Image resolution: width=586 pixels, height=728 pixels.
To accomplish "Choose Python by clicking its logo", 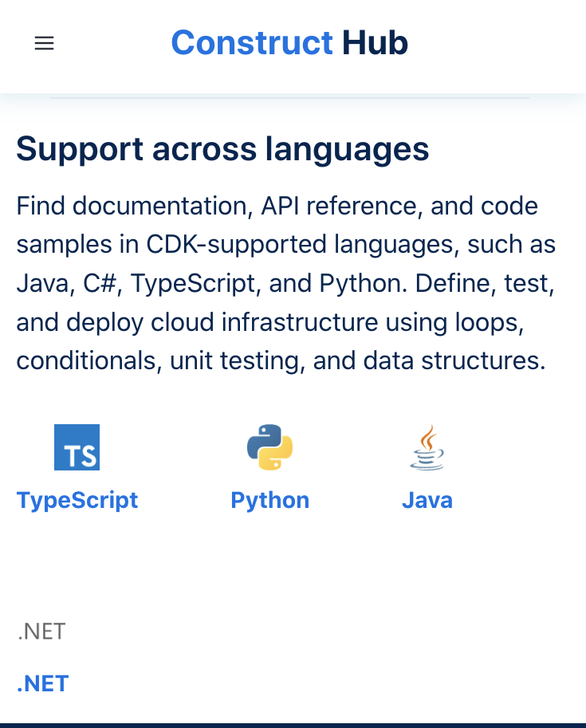I will click(x=269, y=447).
